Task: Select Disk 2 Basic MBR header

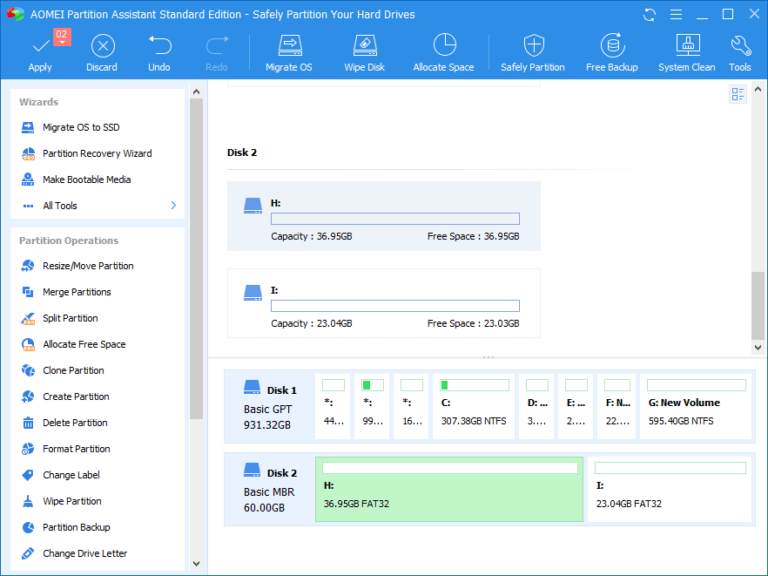Action: pos(269,489)
